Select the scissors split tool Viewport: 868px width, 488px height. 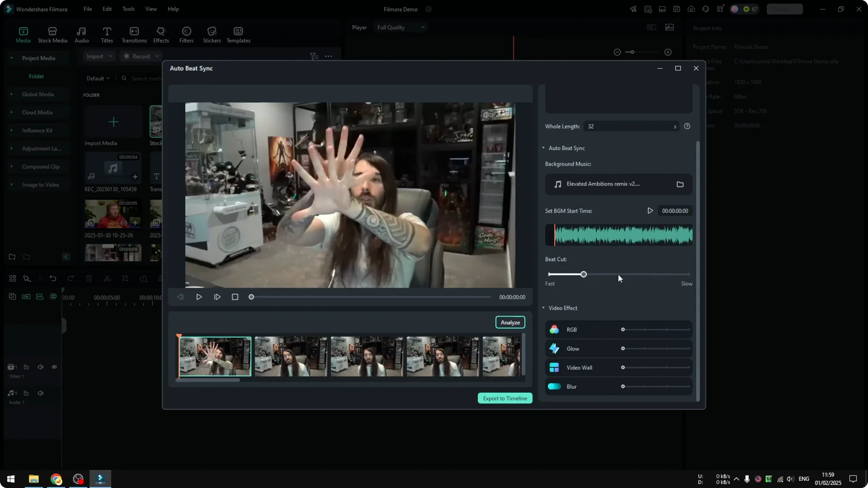107,278
